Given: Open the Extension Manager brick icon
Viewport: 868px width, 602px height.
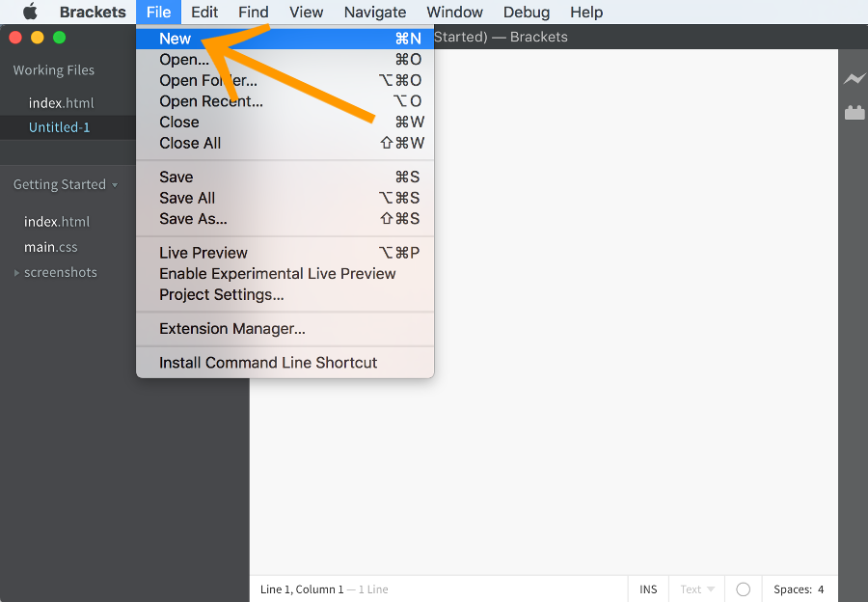Looking at the screenshot, I should tap(854, 113).
